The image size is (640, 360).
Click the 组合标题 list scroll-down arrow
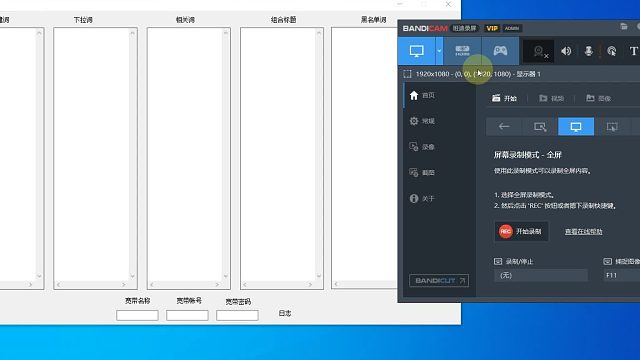[x=319, y=276]
